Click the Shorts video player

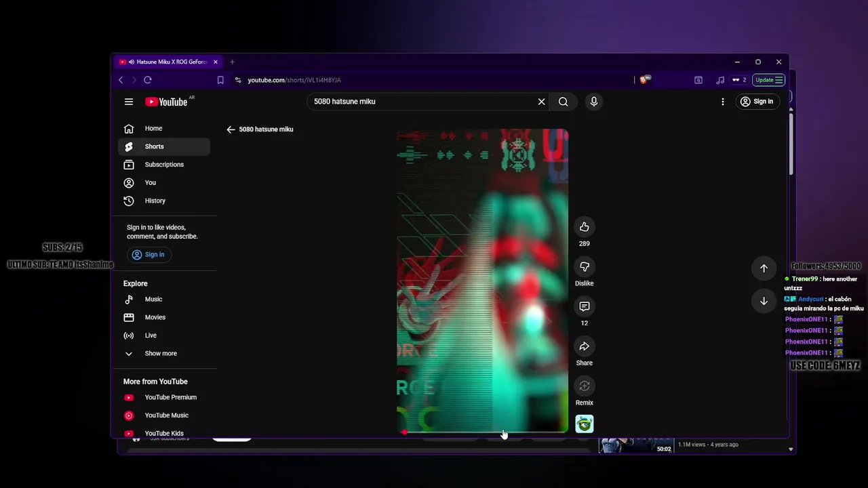482,280
